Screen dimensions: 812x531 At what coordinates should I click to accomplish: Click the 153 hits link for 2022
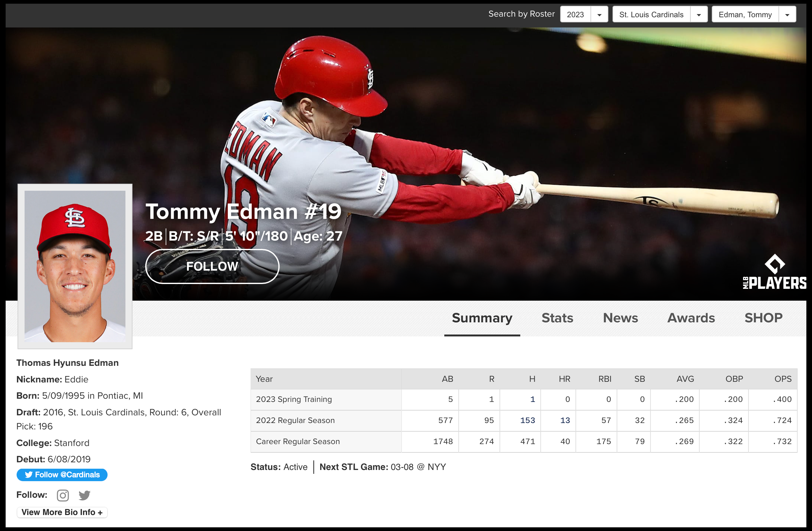tap(527, 420)
